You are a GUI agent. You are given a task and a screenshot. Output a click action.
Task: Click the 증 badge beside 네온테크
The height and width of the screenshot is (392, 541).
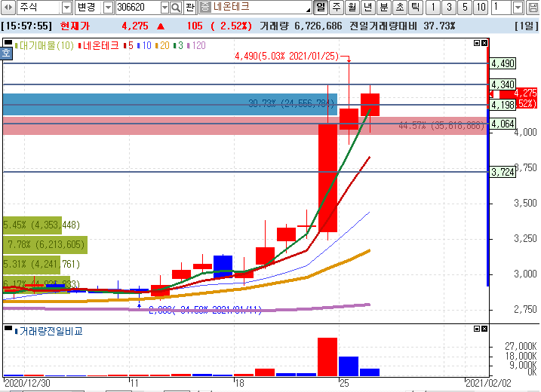point(205,7)
